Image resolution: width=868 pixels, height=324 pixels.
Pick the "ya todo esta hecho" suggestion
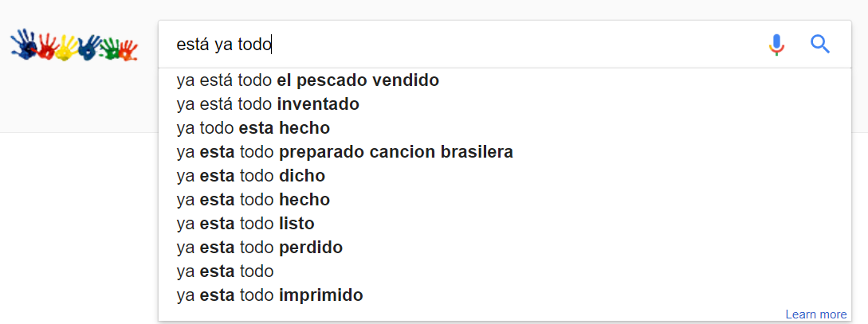(253, 128)
